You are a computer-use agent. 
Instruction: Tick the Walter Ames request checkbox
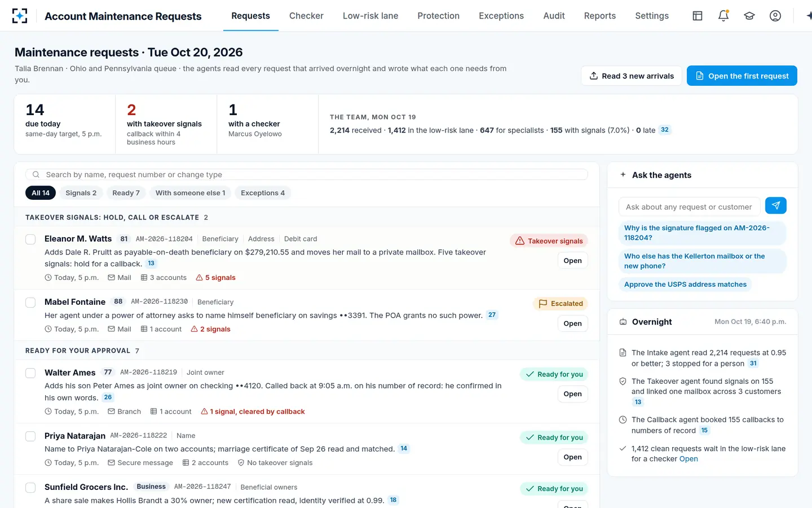click(30, 373)
